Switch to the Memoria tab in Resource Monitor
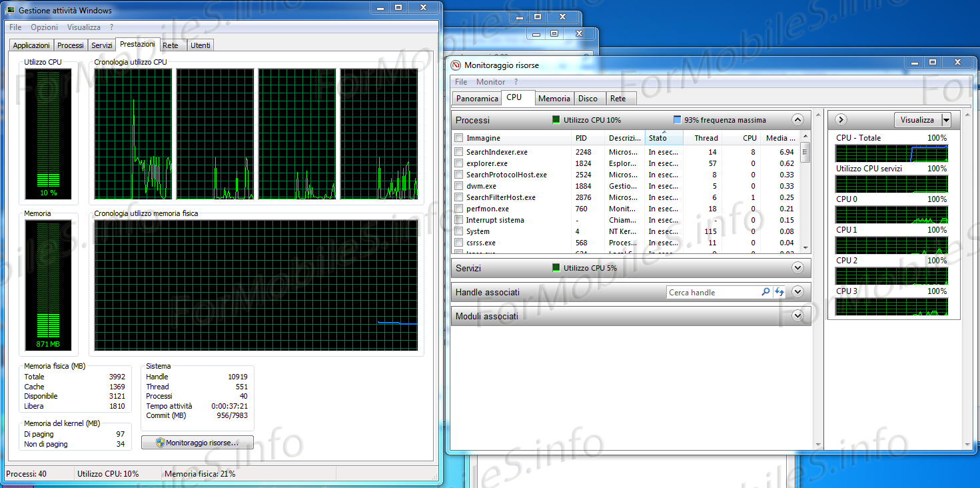 [554, 99]
